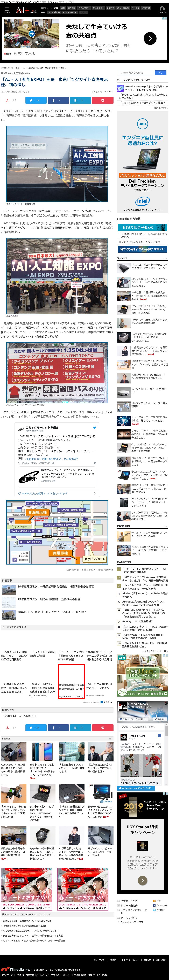
Task: Click the left Automobile Council 2019 ad
Action: (27, 889)
